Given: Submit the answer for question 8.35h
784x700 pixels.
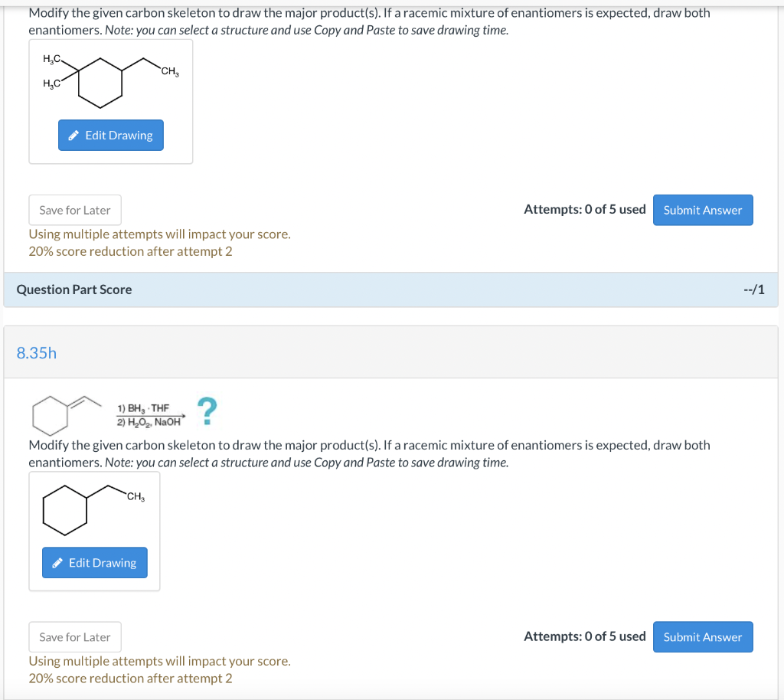Looking at the screenshot, I should pyautogui.click(x=702, y=636).
